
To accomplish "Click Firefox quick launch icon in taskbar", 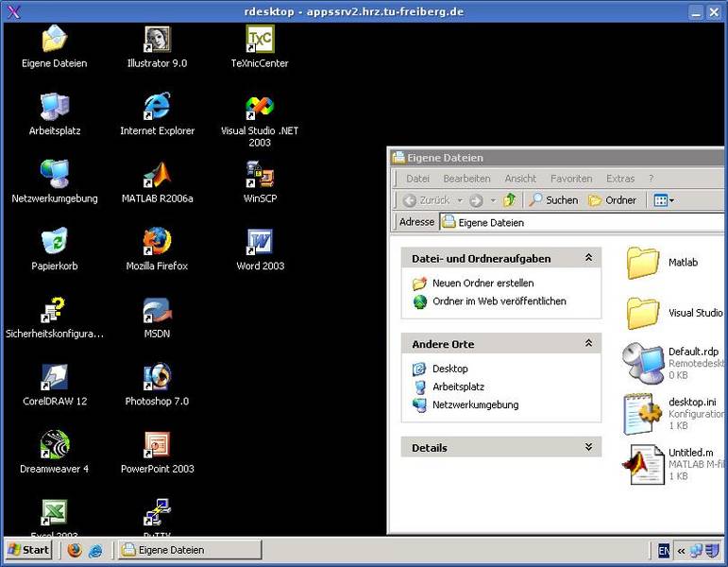I will pos(75,550).
